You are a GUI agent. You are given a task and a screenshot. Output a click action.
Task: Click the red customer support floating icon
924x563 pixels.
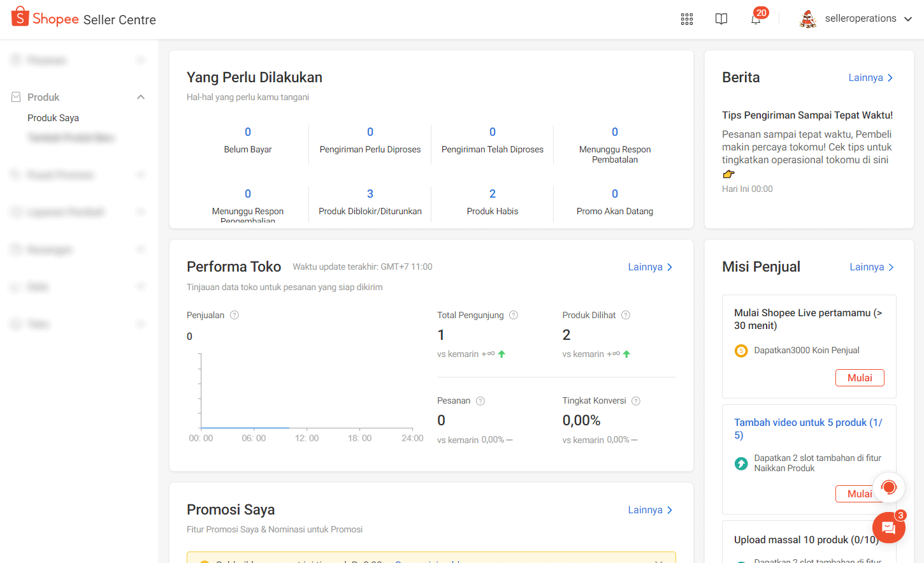pos(888,488)
